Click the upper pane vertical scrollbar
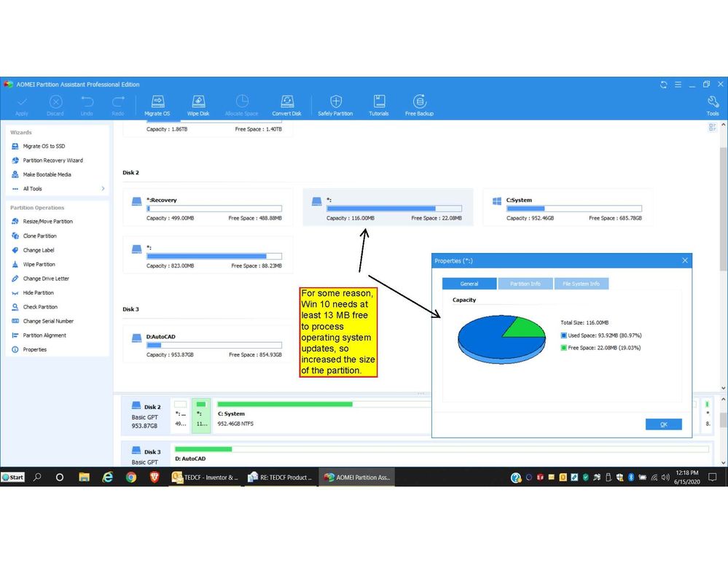 724,208
